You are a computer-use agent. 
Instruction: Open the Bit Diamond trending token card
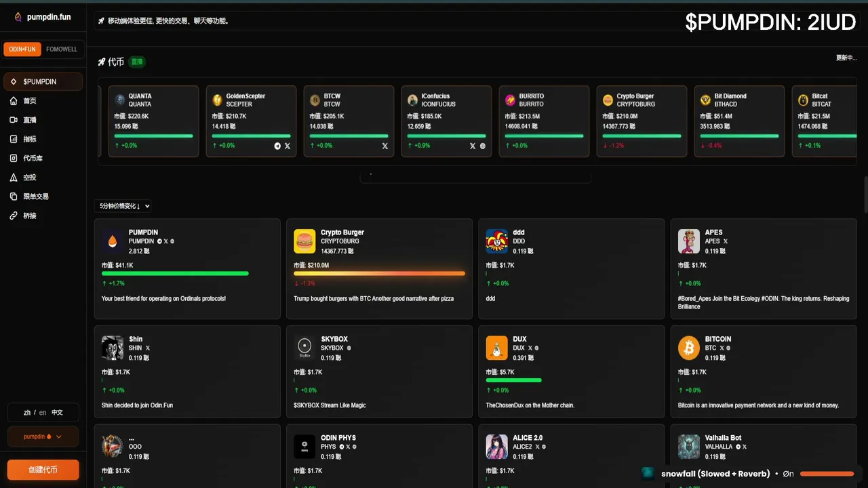pyautogui.click(x=740, y=121)
